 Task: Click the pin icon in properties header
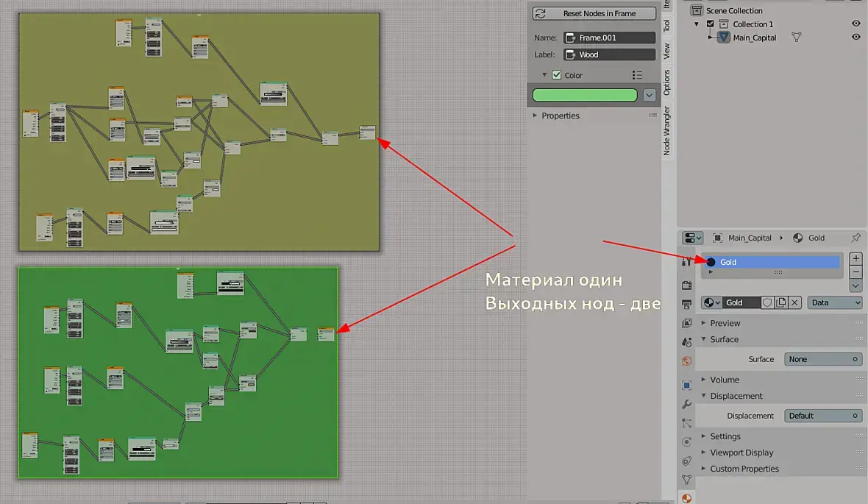[855, 238]
